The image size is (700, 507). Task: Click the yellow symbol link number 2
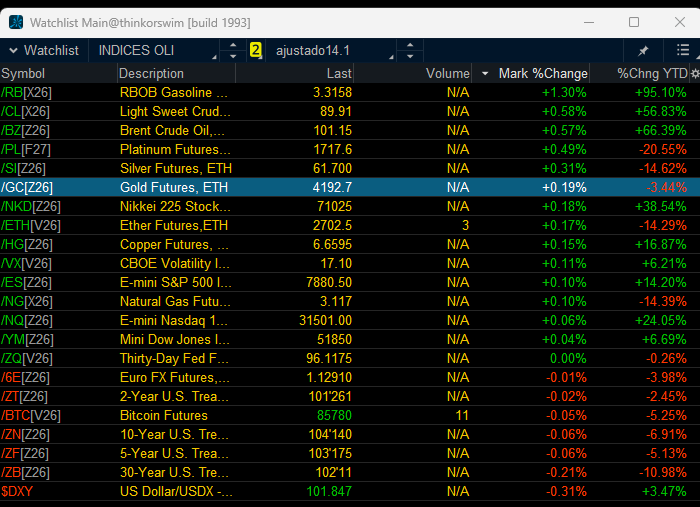[x=255, y=50]
